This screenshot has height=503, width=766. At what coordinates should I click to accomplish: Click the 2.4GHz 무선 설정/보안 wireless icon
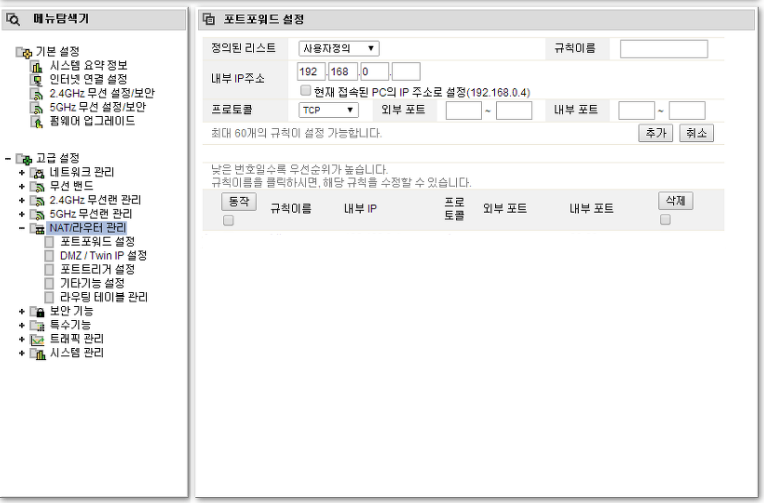pos(37,94)
